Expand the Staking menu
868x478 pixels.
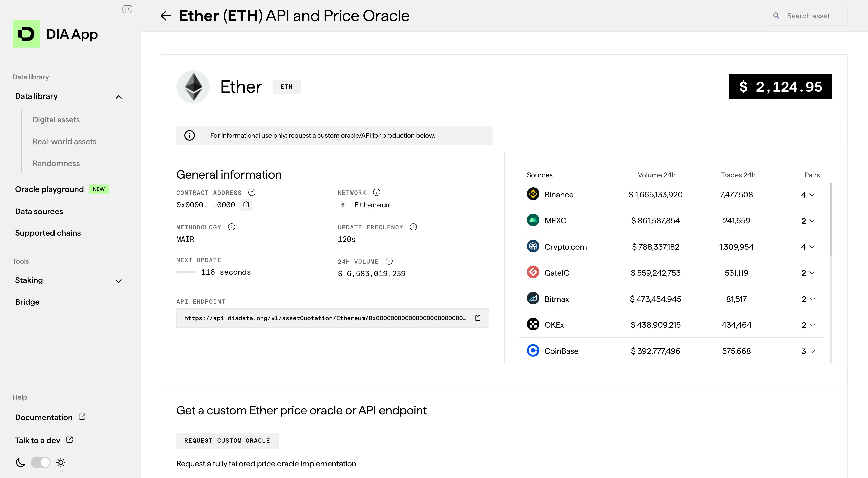[x=118, y=281]
